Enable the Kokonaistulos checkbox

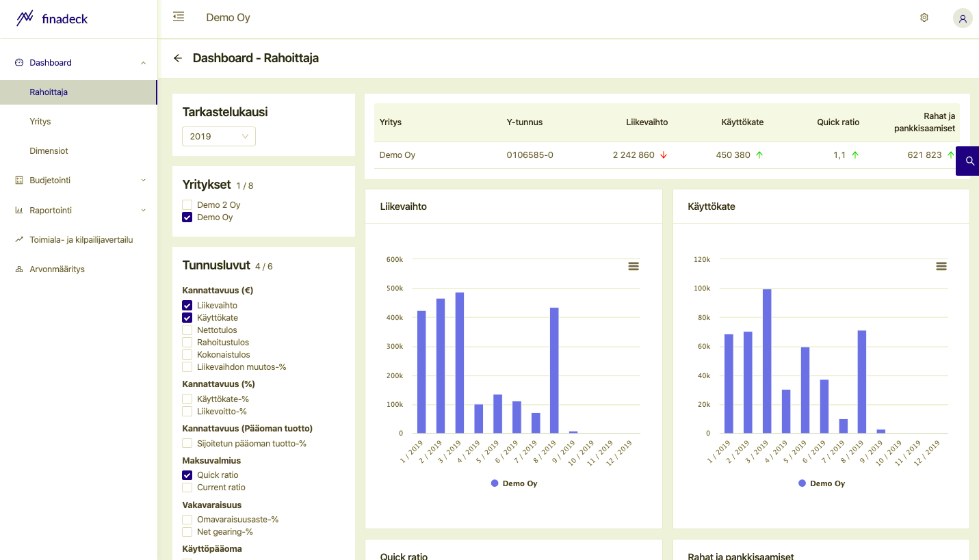[187, 355]
